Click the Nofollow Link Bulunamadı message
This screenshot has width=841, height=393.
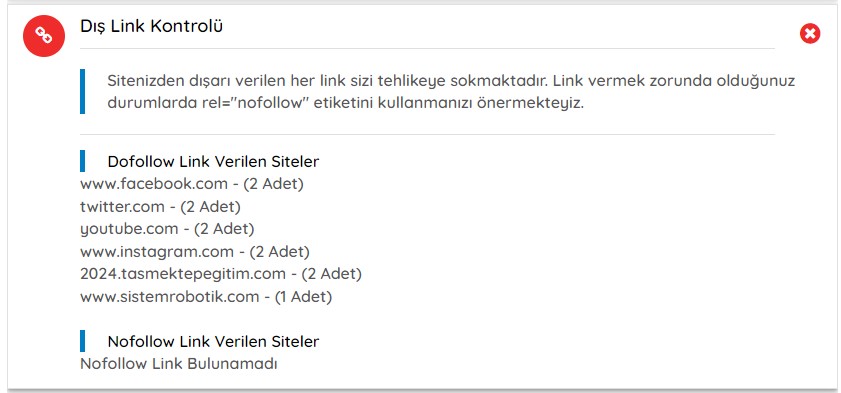(x=179, y=364)
